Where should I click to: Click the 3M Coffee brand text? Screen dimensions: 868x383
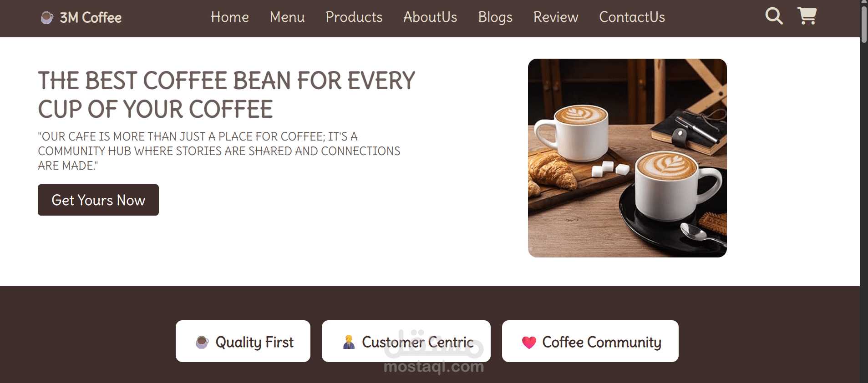click(x=91, y=18)
